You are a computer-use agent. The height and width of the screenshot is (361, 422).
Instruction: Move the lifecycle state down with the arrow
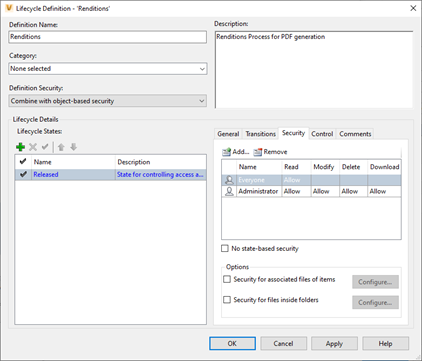[x=74, y=147]
